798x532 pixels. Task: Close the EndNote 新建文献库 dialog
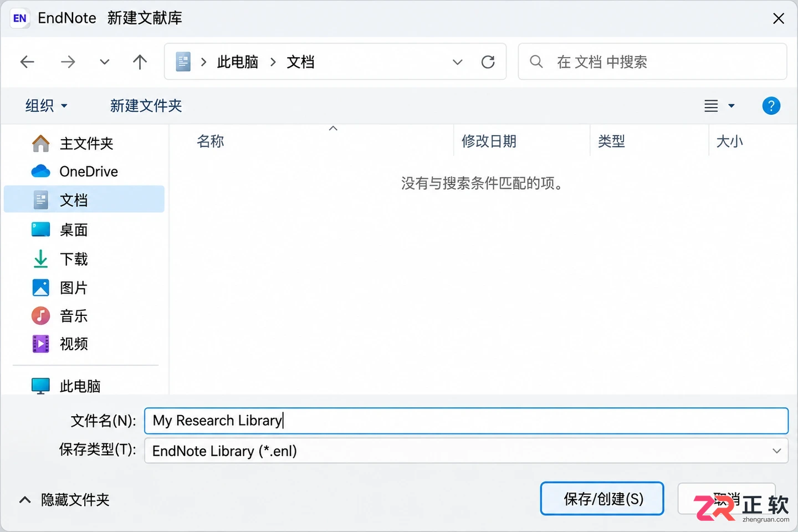(779, 18)
